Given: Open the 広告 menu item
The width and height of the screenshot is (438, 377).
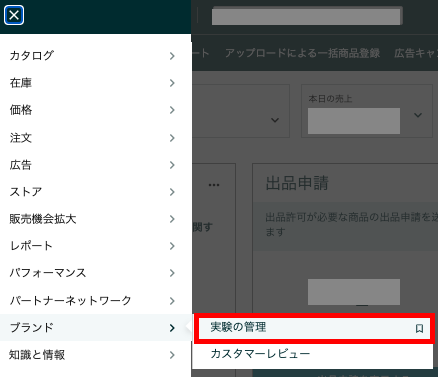Looking at the screenshot, I should point(96,165).
